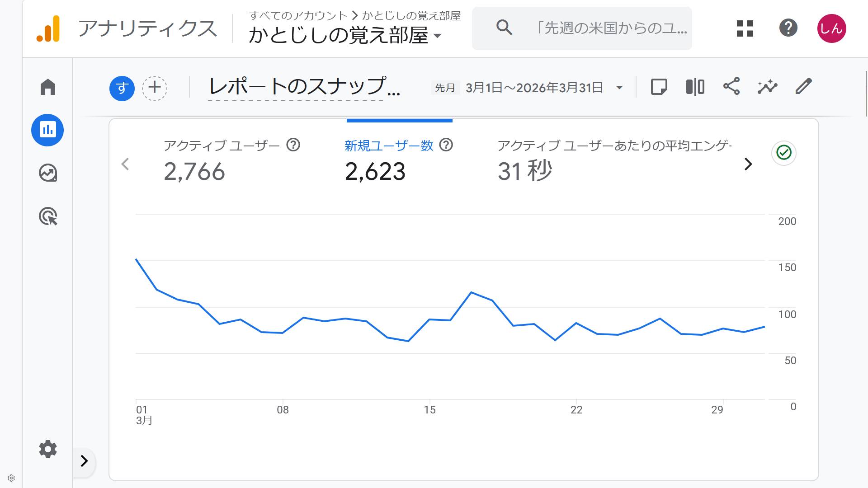Viewport: 868px width, 488px height.
Task: Open the Google apps grid menu
Action: [x=744, y=28]
